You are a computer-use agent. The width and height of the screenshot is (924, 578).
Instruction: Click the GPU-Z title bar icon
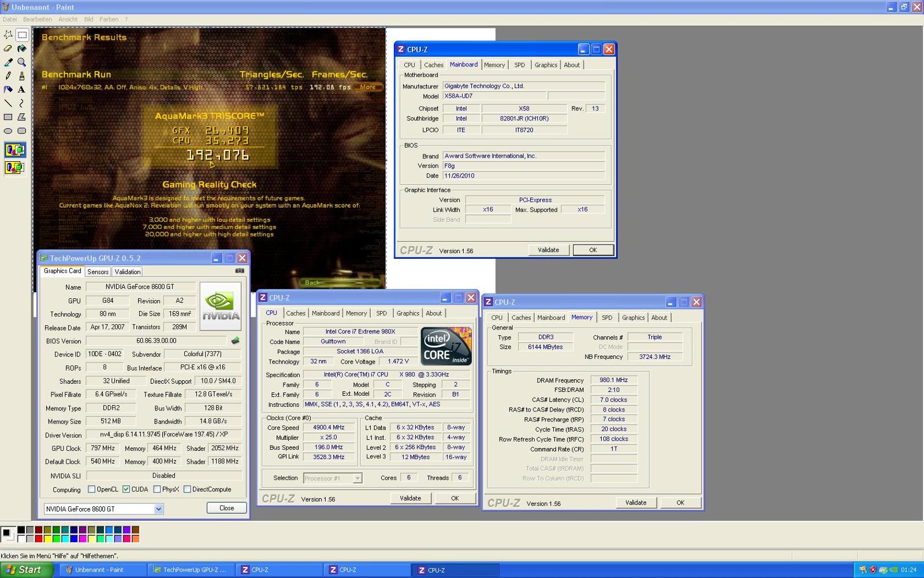43,258
